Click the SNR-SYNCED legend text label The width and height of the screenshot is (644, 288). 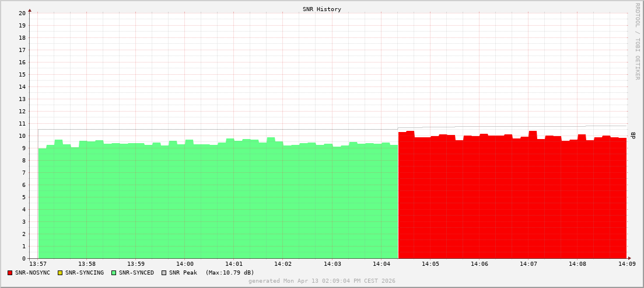[x=136, y=273]
